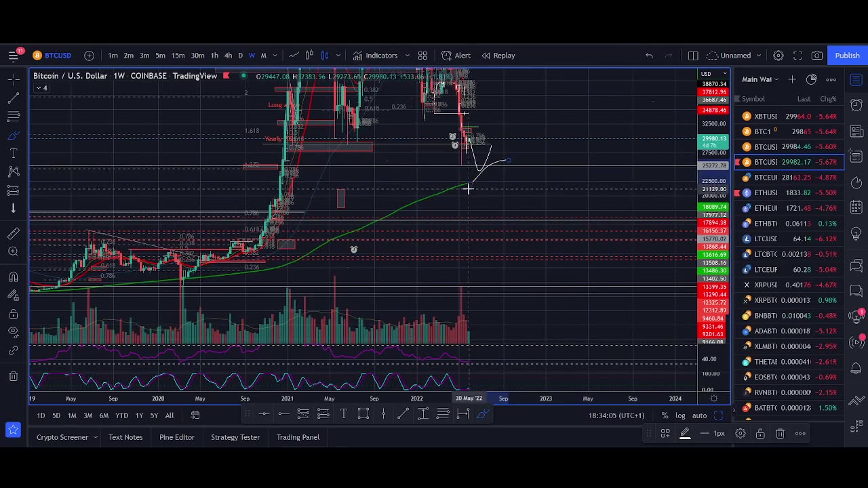Click the BTCUSD symbol search
This screenshot has height=488, width=868.
tap(52, 56)
